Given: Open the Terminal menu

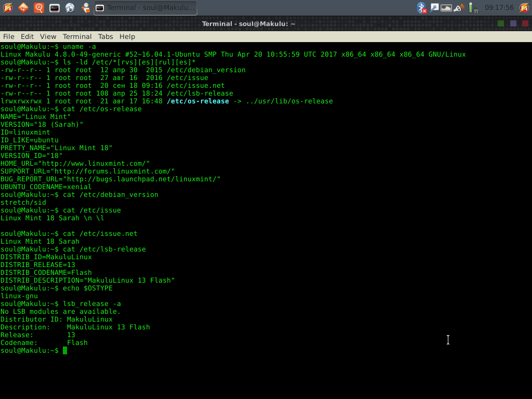Looking at the screenshot, I should pos(77,36).
